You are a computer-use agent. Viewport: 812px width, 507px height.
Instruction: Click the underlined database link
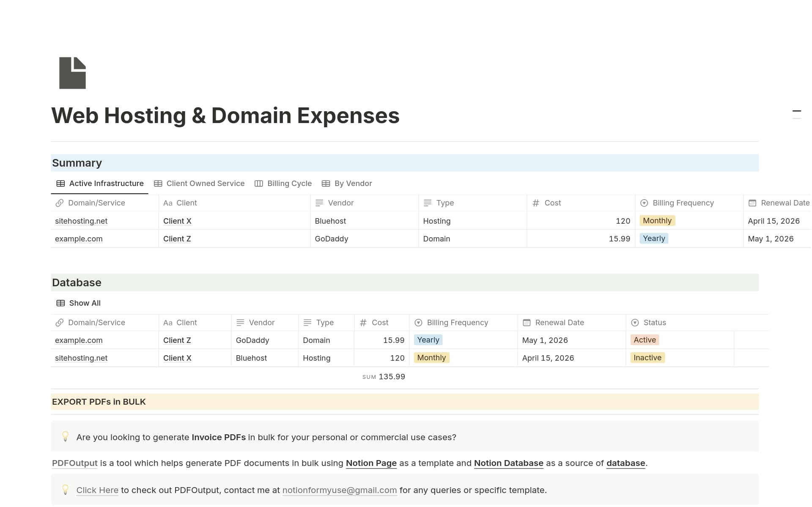tap(626, 463)
